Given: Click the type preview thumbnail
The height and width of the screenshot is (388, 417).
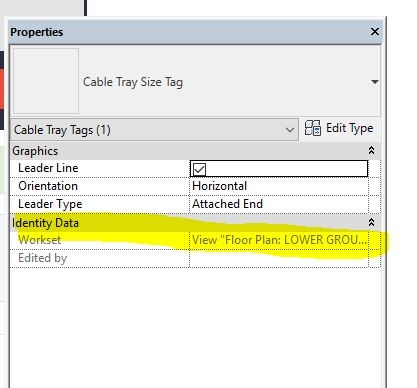Looking at the screenshot, I should 46,81.
